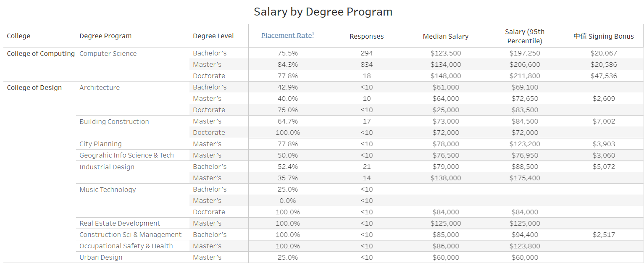Click the Computer Science program label
644x263 pixels.
coord(108,54)
